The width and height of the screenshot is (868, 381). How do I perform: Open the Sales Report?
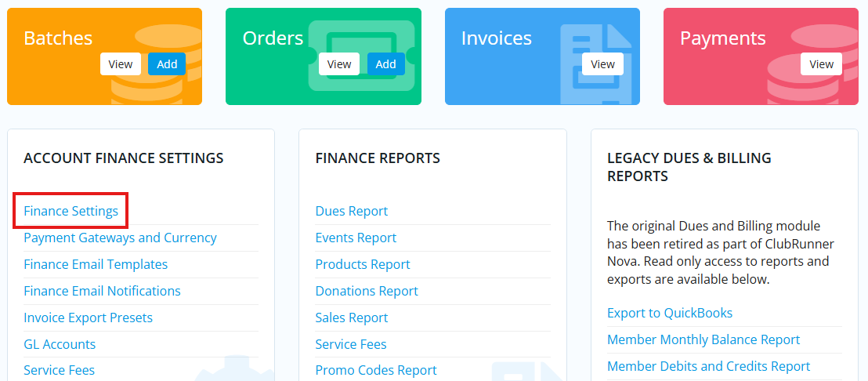[x=352, y=317]
